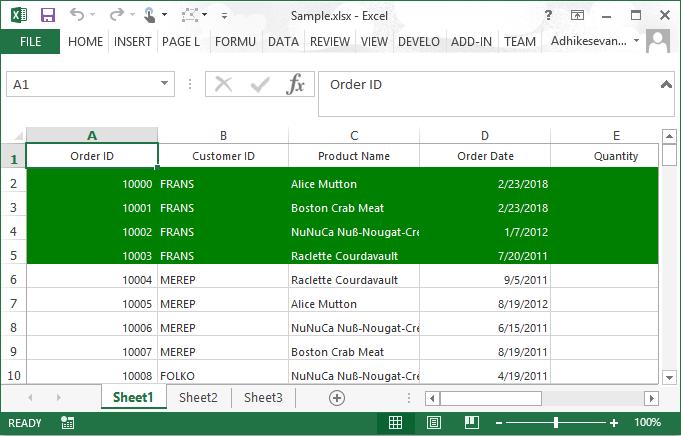Click the horizontal scrollbar right arrow
The image size is (681, 436).
[x=651, y=398]
